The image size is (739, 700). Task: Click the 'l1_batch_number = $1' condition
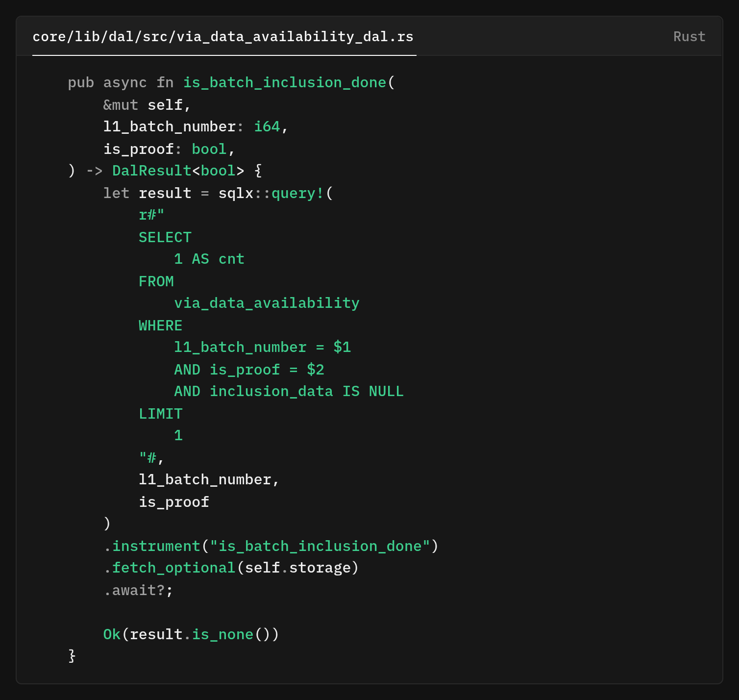coord(262,348)
